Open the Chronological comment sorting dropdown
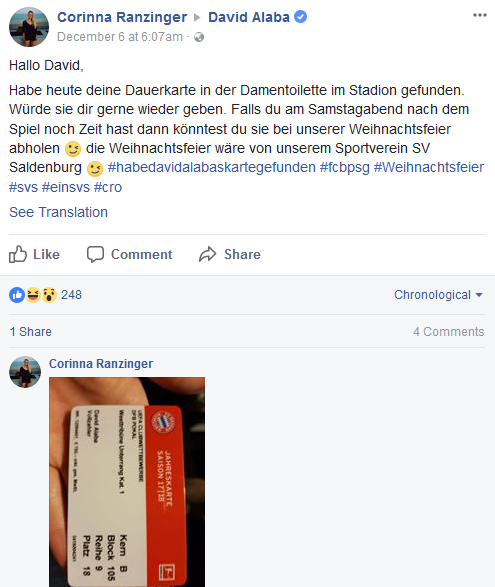Viewport: 495px width, 587px height. point(438,295)
